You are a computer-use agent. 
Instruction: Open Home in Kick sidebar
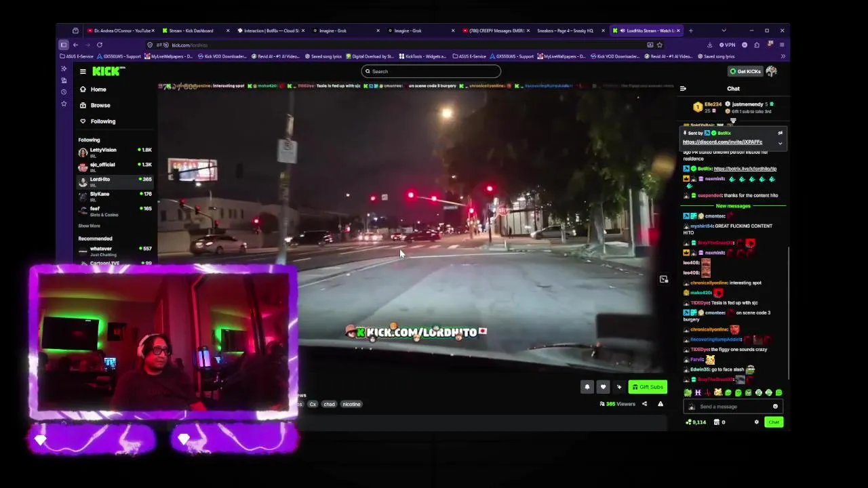[x=98, y=89]
